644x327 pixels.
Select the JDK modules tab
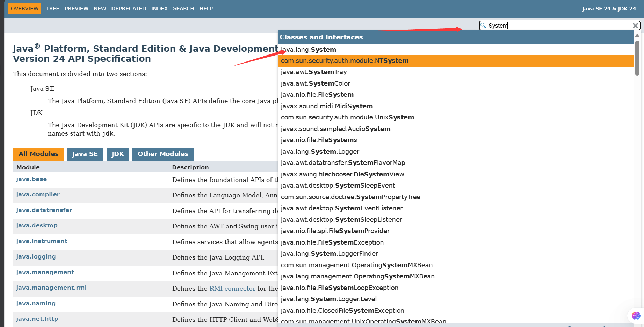point(118,154)
